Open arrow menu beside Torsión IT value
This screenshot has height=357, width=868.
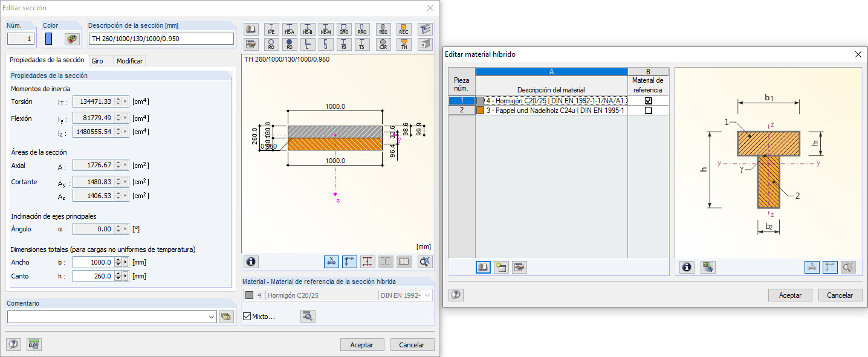click(126, 101)
